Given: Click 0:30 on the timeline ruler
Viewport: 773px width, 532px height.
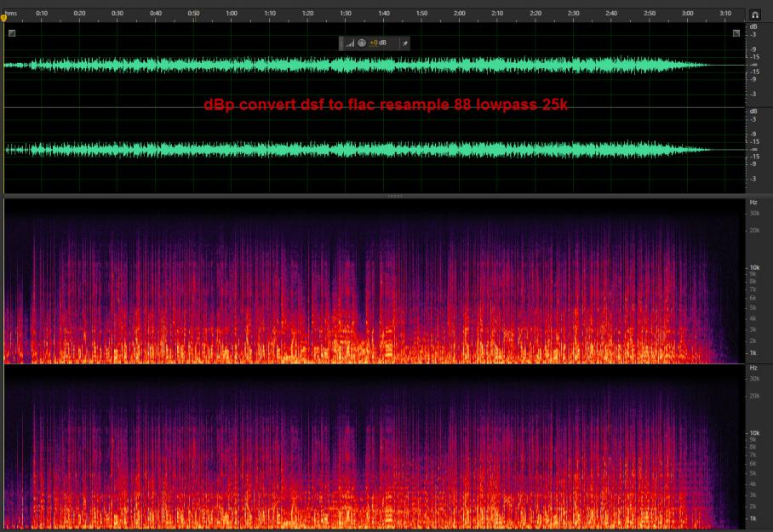Looking at the screenshot, I should pos(117,14).
